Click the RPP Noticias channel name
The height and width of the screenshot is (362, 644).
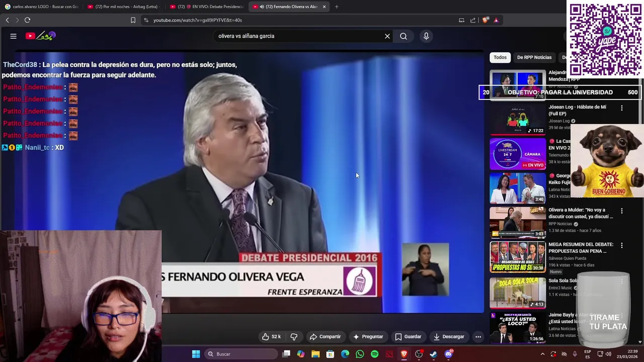560,224
